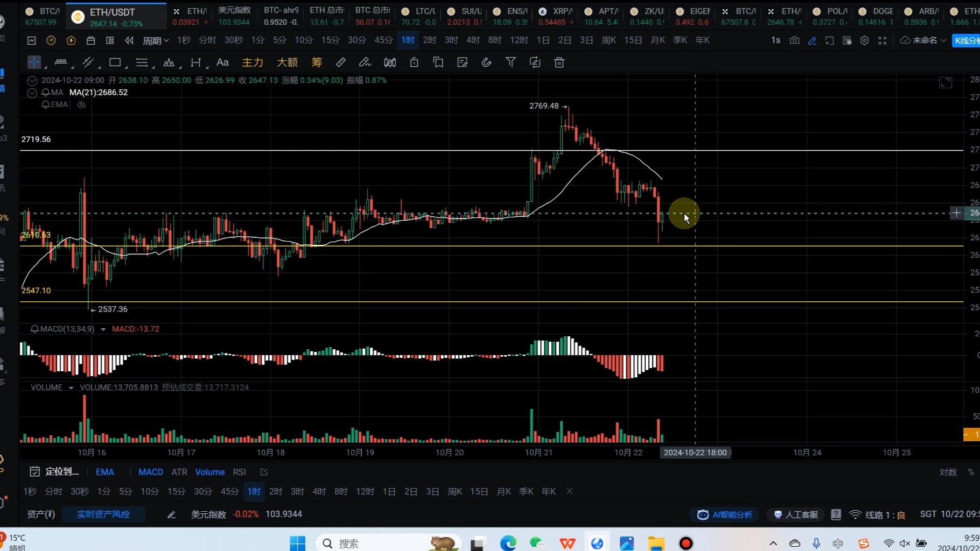Click the funnel filter icon

[x=510, y=62]
